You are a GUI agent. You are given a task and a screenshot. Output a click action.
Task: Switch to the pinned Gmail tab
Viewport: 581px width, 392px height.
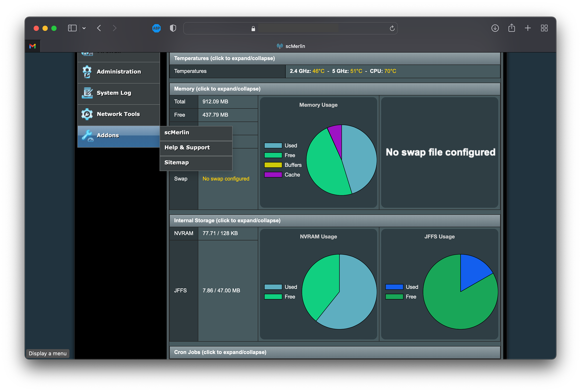click(32, 46)
